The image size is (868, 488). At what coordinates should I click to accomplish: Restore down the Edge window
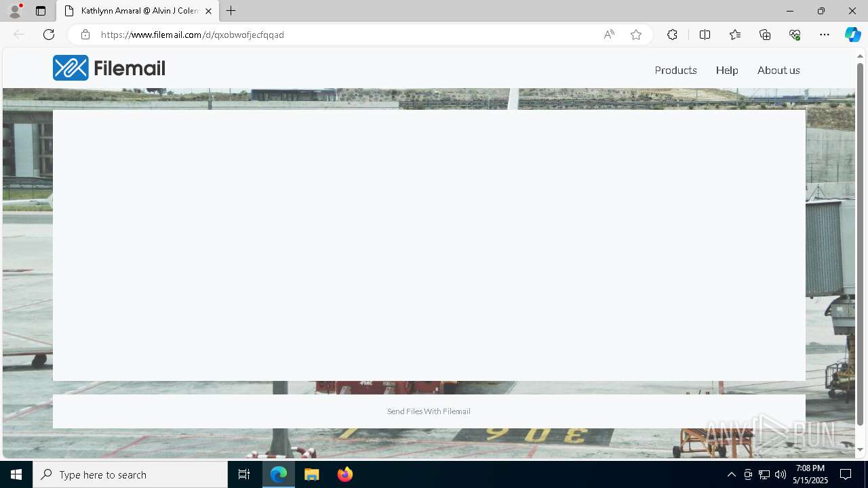coord(821,11)
